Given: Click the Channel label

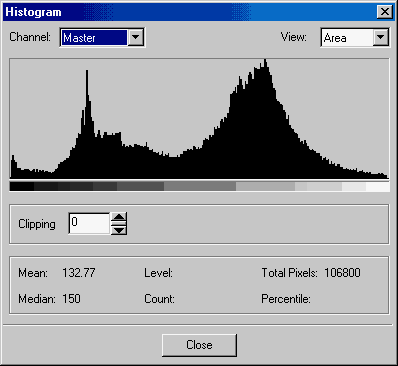Looking at the screenshot, I should click(x=30, y=37).
